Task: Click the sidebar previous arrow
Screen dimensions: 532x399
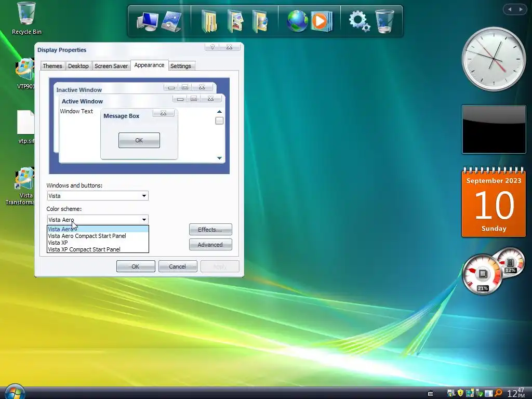Action: [x=510, y=9]
